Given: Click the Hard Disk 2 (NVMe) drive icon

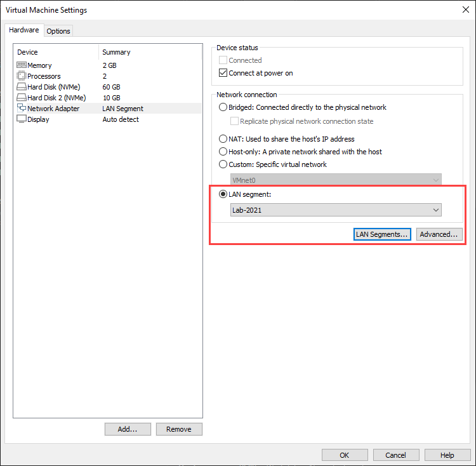Looking at the screenshot, I should pos(21,97).
